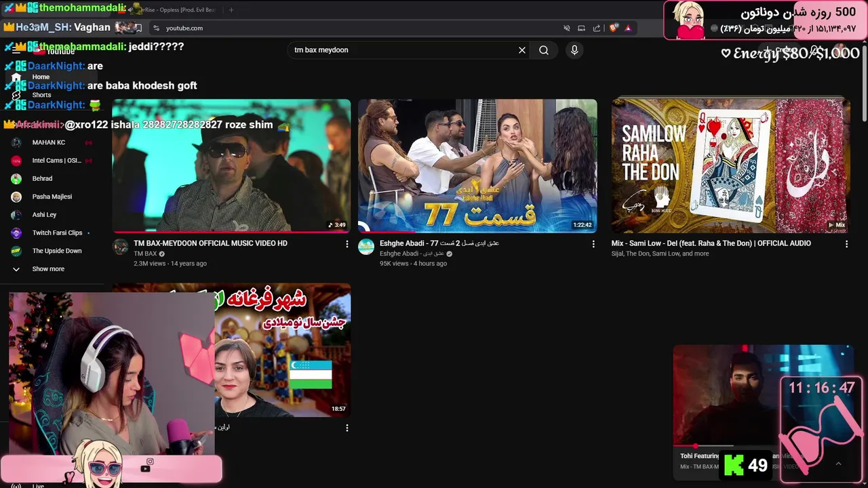Click 'Sijal, The Don, Sami Low, and more' text
Screen dimensions: 868x488
click(x=660, y=253)
